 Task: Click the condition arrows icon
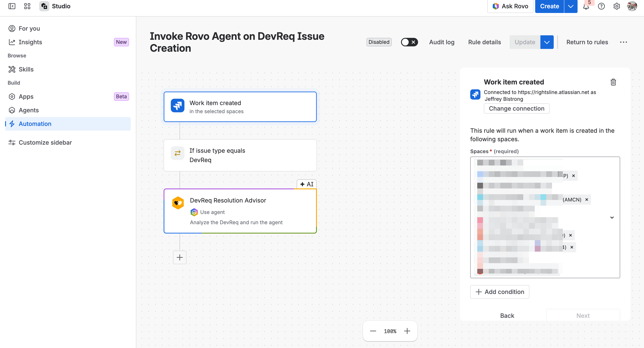click(177, 153)
